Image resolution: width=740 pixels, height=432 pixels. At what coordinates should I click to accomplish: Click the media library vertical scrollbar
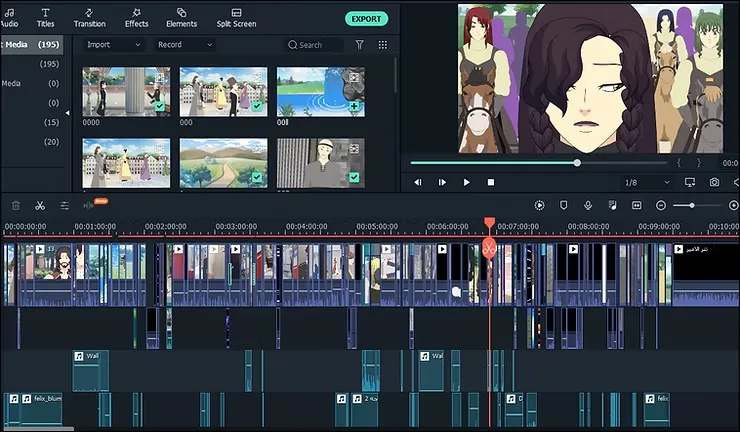(395, 76)
